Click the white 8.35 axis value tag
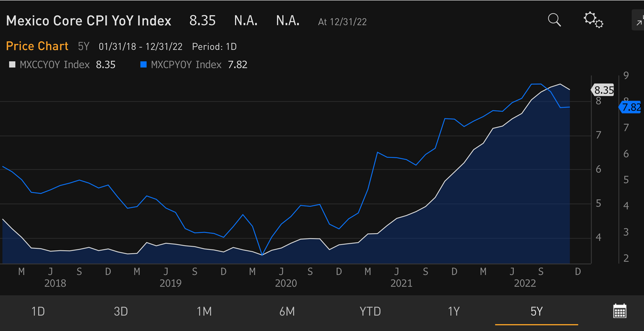The image size is (644, 331). [603, 90]
